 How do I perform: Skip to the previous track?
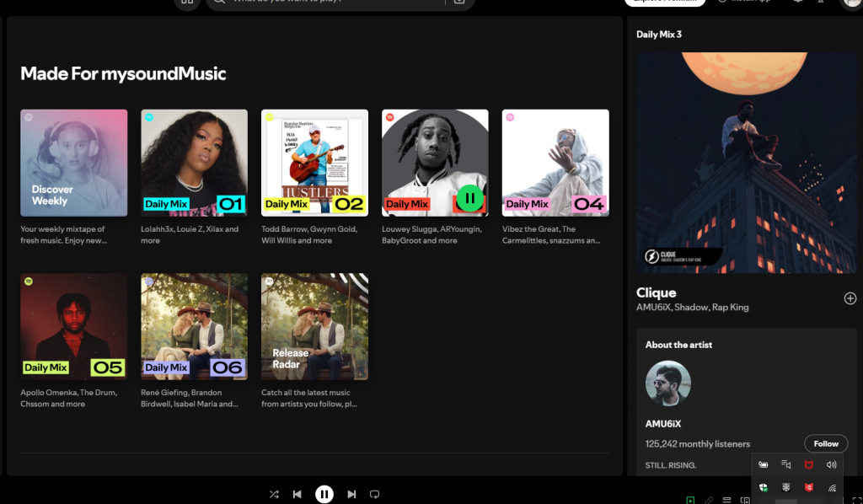pyautogui.click(x=297, y=494)
